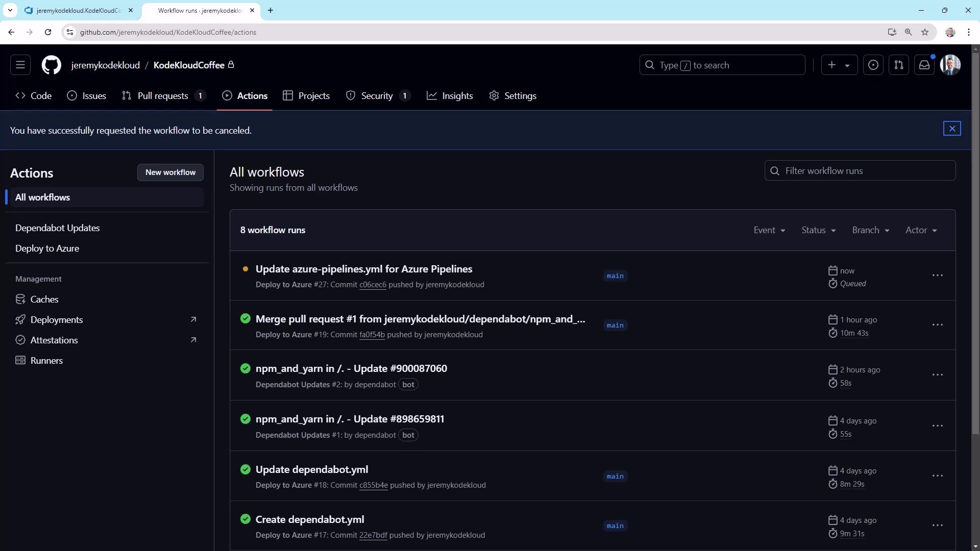Click the GitHub Octocat home logo
The width and height of the screenshot is (980, 551).
click(51, 65)
